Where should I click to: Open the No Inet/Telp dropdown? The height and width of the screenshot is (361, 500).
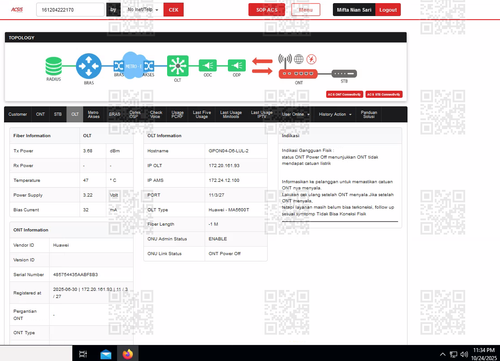pyautogui.click(x=143, y=10)
